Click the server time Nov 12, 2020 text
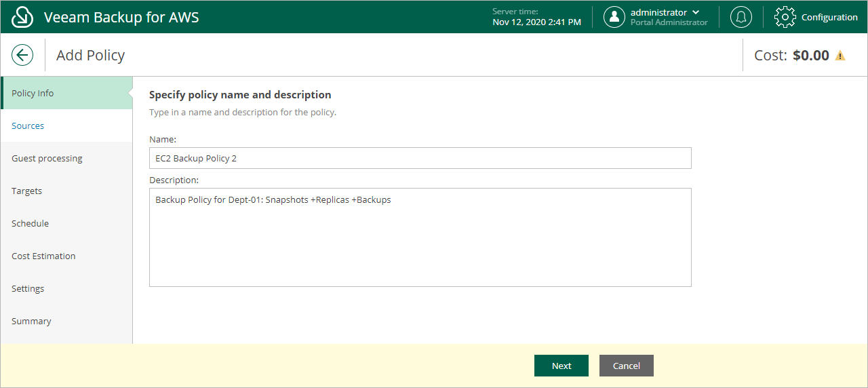Viewport: 868px width, 388px height. (x=536, y=22)
